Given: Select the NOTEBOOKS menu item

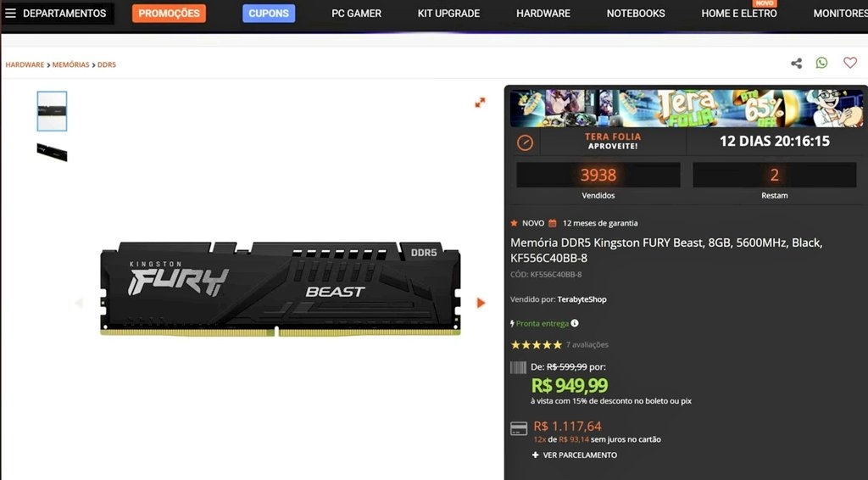Looking at the screenshot, I should pos(636,14).
